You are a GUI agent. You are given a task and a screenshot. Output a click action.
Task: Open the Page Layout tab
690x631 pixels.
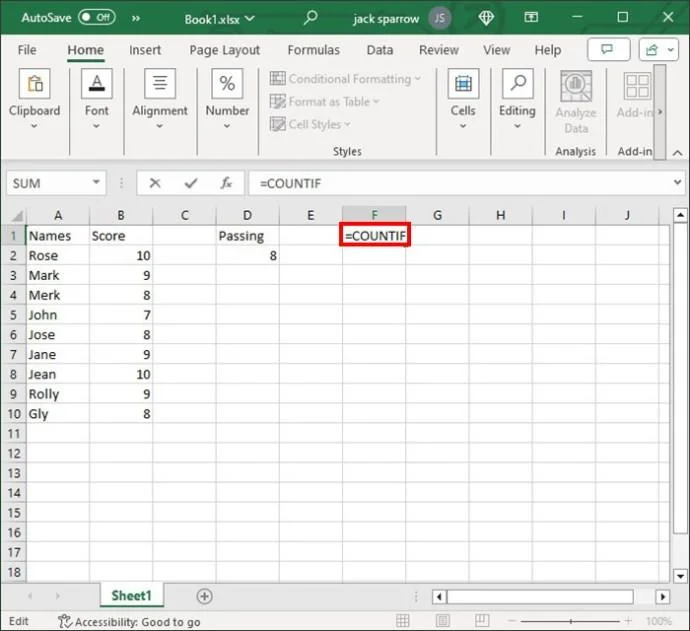coord(224,50)
